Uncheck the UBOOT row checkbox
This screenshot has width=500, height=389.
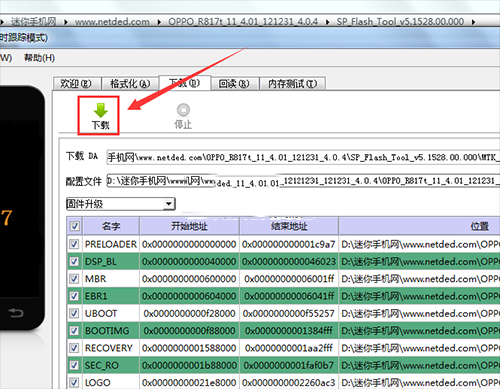pos(74,313)
